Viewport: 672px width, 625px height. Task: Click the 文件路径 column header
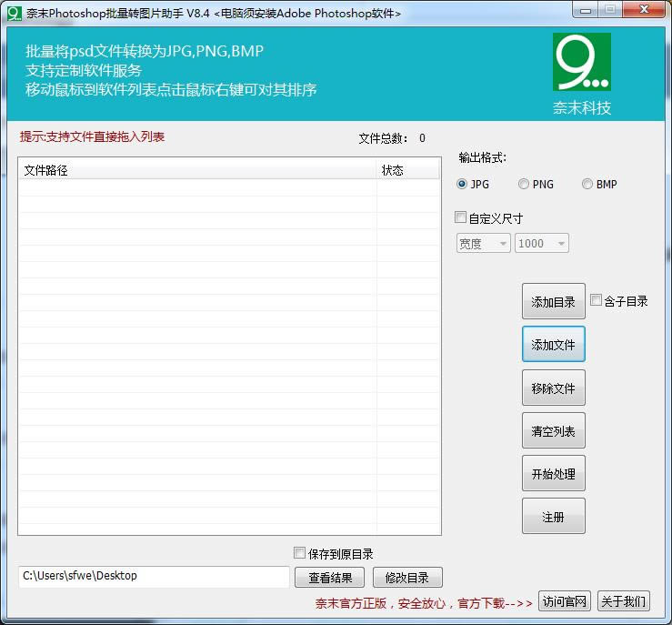tap(197, 170)
